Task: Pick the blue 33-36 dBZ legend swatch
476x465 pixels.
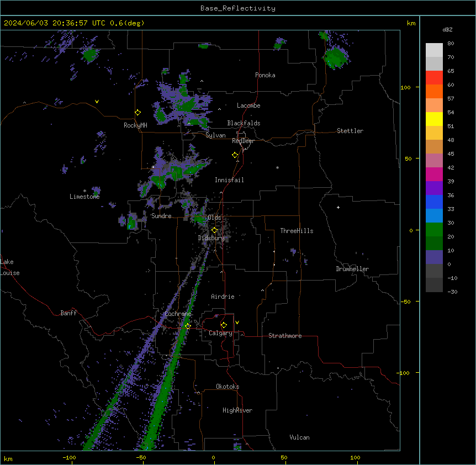Action: pyautogui.click(x=434, y=202)
